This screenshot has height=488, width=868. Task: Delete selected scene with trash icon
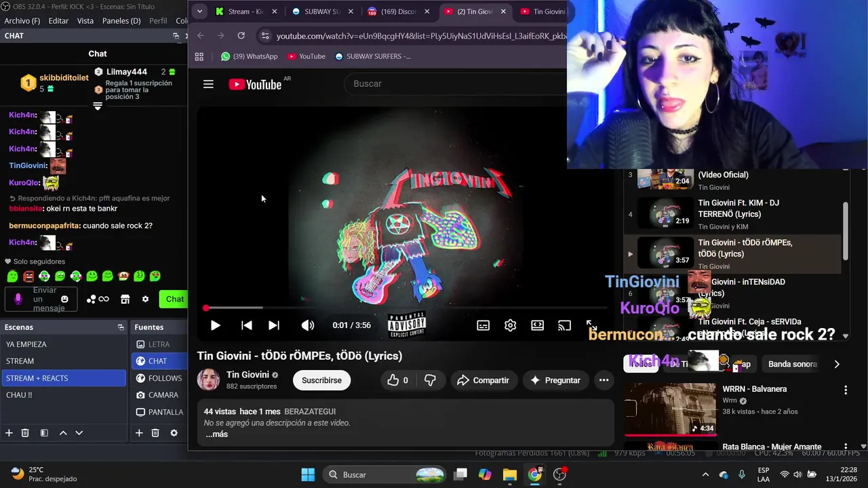pyautogui.click(x=25, y=433)
